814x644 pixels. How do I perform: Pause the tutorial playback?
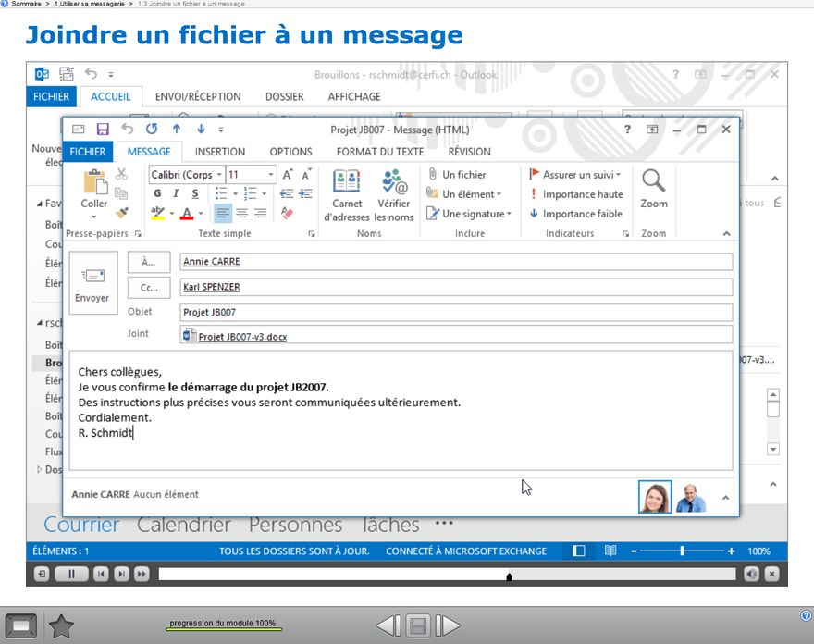(x=71, y=575)
